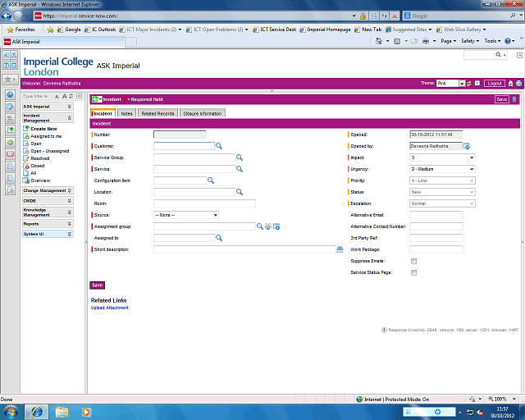Open the Service Group lookup icon
Image resolution: width=525 pixels, height=420 pixels.
(x=240, y=157)
